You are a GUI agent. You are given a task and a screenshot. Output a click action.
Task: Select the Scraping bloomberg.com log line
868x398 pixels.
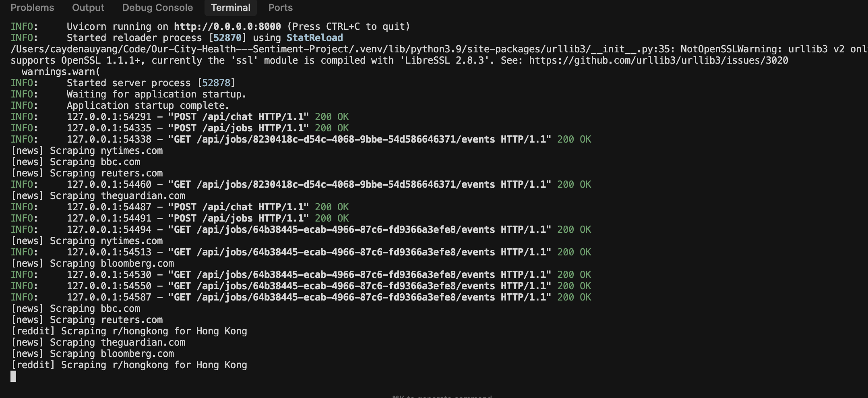(x=93, y=263)
